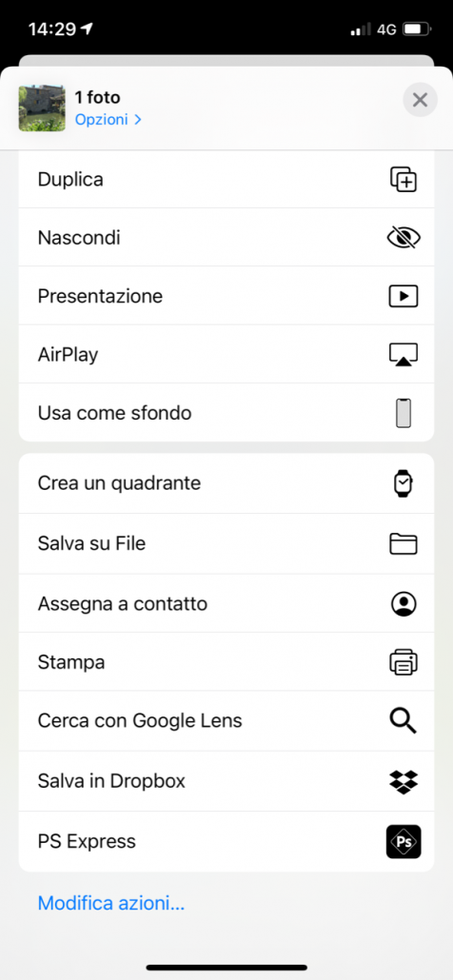
Task: Tap the AirPlay screen icon
Action: click(x=403, y=354)
